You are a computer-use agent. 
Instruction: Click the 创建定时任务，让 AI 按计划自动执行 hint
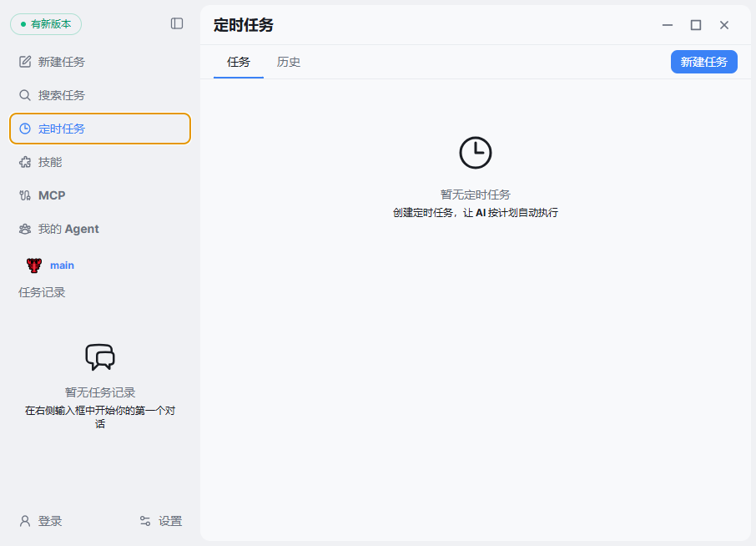[x=476, y=213]
